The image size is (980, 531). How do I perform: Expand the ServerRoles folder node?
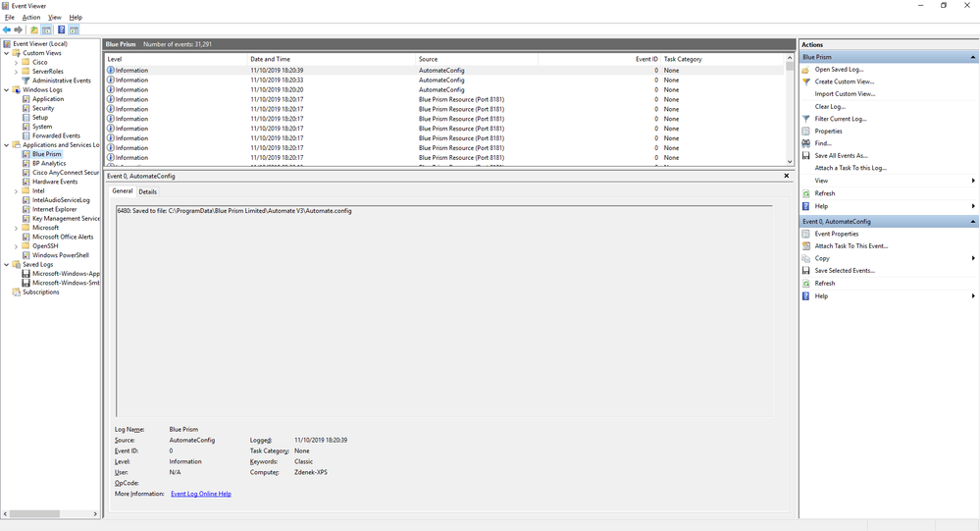click(17, 72)
